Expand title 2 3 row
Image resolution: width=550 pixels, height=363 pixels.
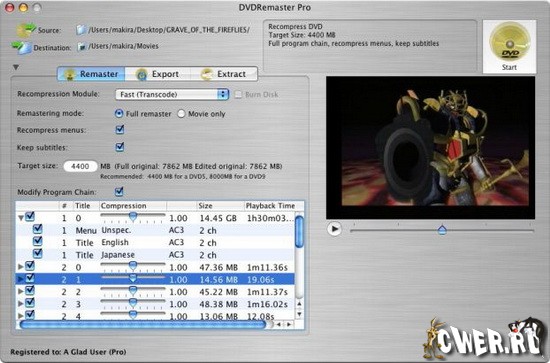tap(21, 304)
